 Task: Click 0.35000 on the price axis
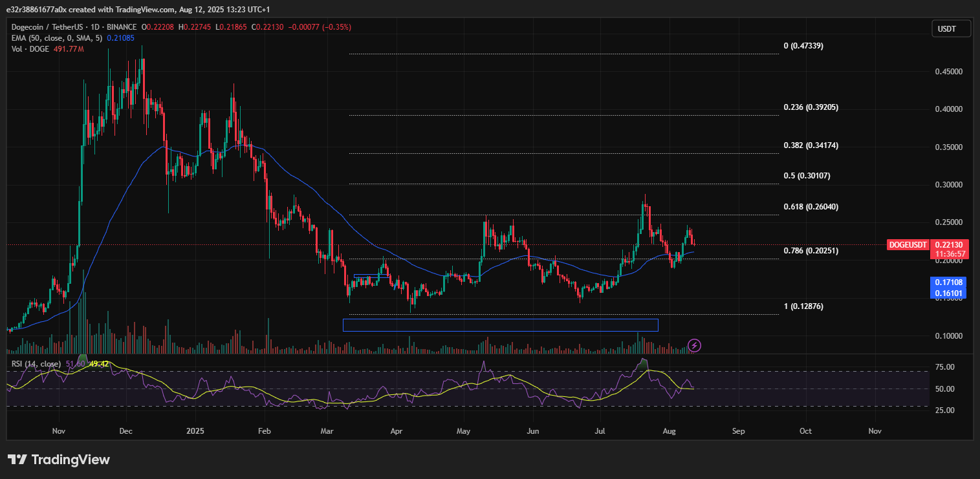(950, 147)
